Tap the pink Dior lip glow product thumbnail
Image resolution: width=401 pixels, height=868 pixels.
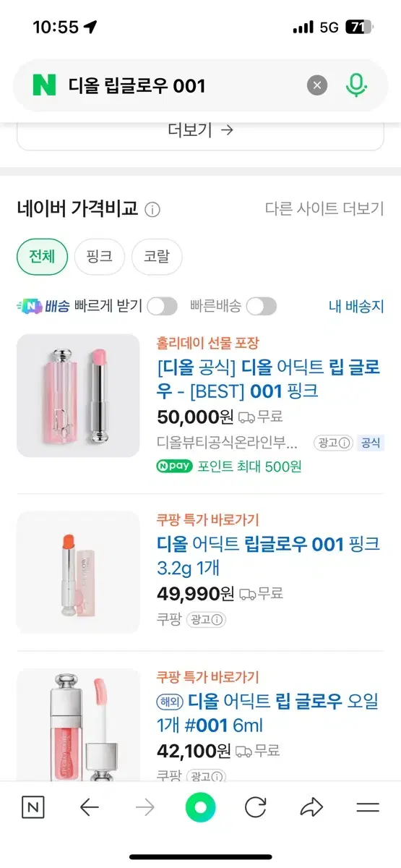click(78, 396)
